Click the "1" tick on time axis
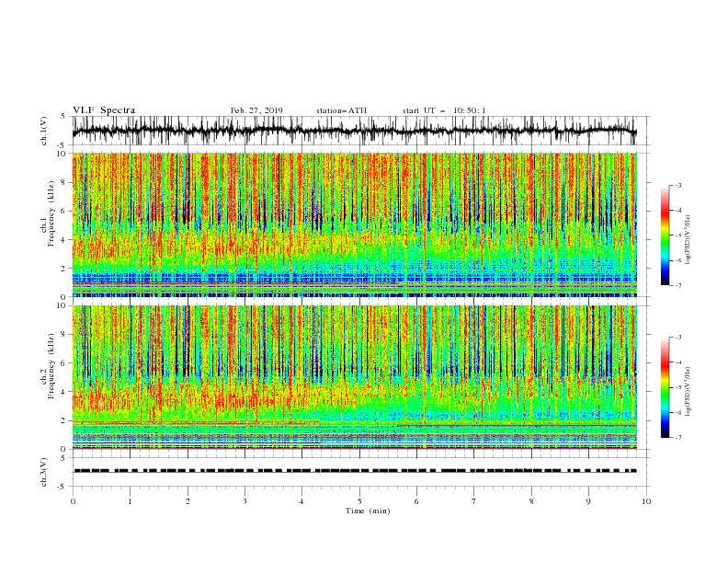728x563 pixels. point(130,501)
